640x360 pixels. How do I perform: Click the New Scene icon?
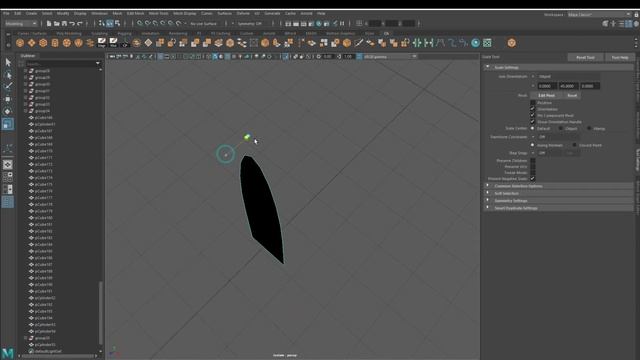49,24
